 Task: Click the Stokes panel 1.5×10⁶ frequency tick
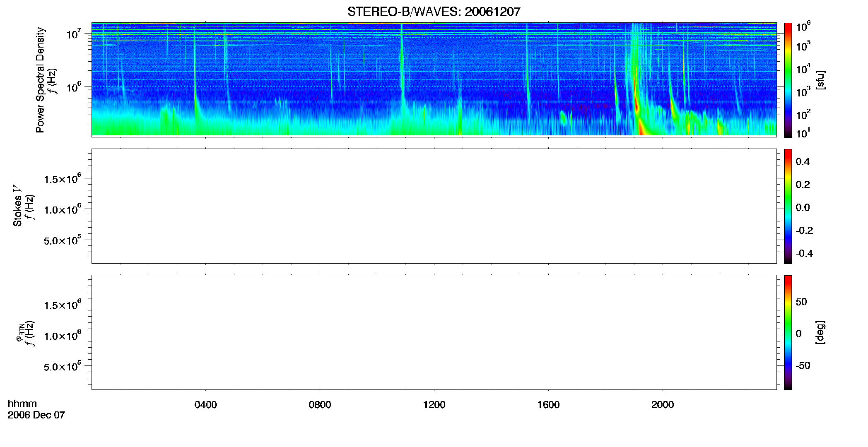pyautogui.click(x=63, y=179)
